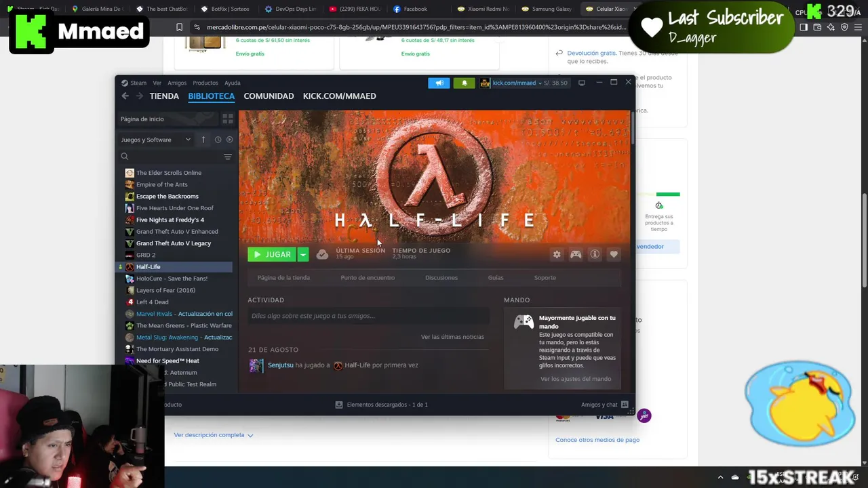Bookmark the page in the browser address bar

179,27
